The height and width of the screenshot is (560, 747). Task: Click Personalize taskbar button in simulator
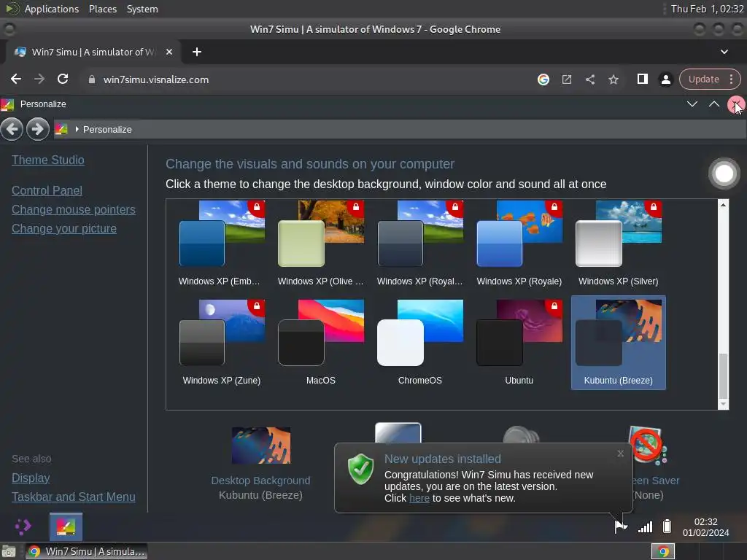coord(66,526)
